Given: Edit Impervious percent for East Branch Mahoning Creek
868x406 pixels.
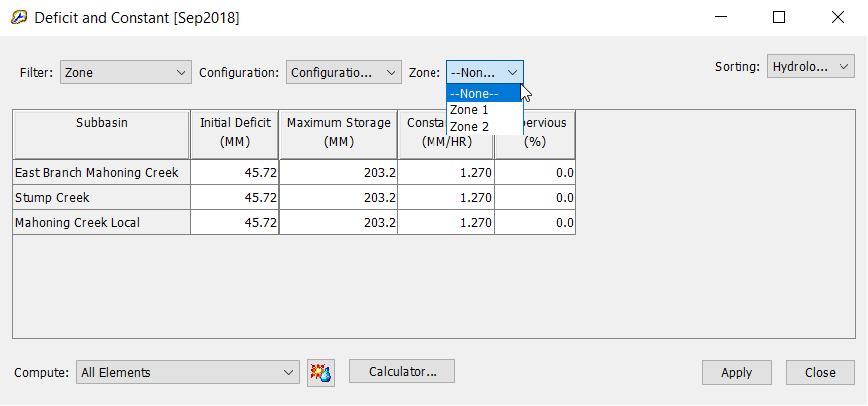Looking at the screenshot, I should pos(535,173).
